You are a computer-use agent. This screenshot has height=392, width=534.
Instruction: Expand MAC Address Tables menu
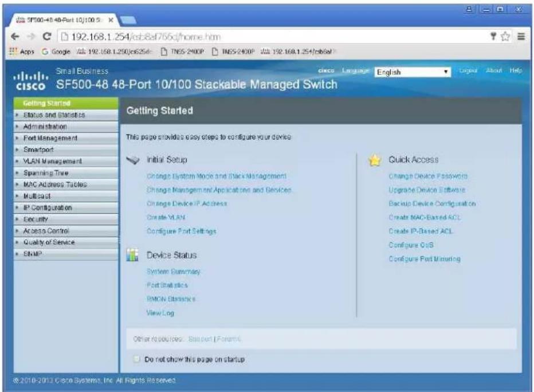click(66, 185)
